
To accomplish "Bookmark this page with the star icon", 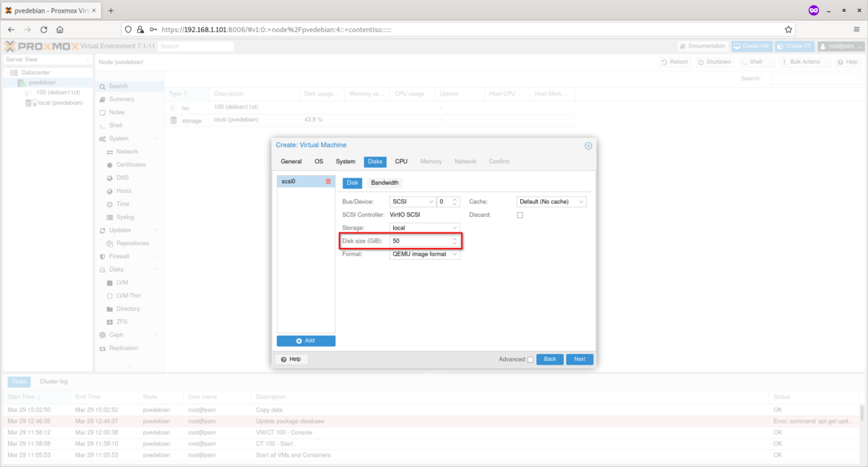I will tap(789, 30).
